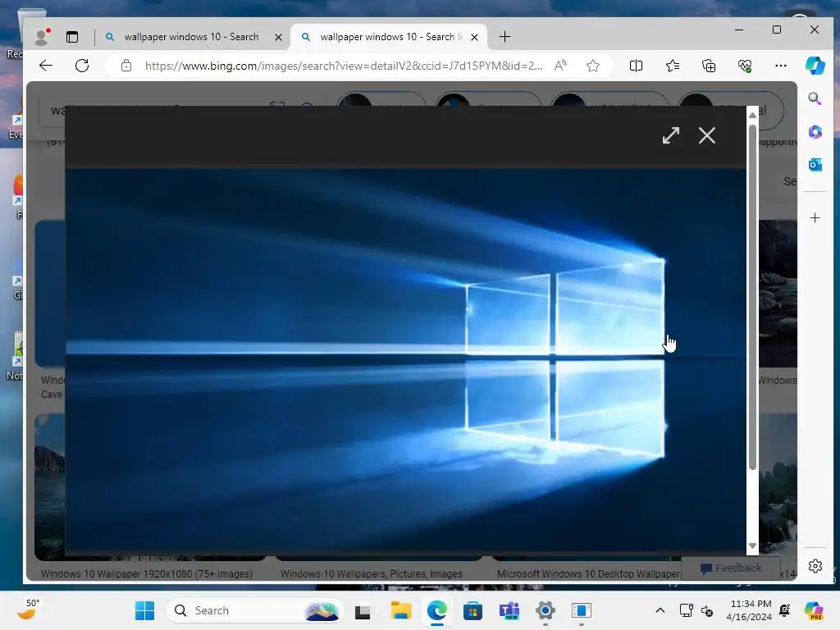Open Edge profile menu
This screenshot has height=630, width=840.
point(42,36)
